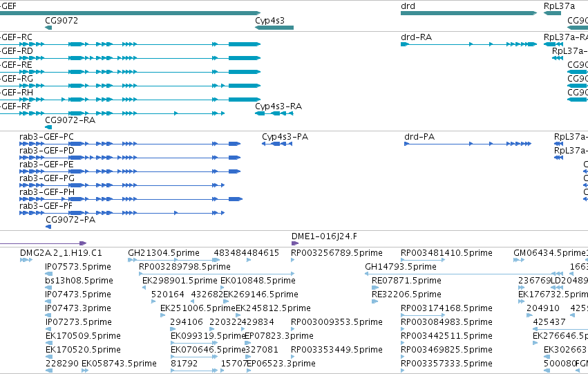Viewport: 588px width, 374px height.
Task: Click the DMG2A.2_1.H19.C1 label
Action: pyautogui.click(x=61, y=253)
